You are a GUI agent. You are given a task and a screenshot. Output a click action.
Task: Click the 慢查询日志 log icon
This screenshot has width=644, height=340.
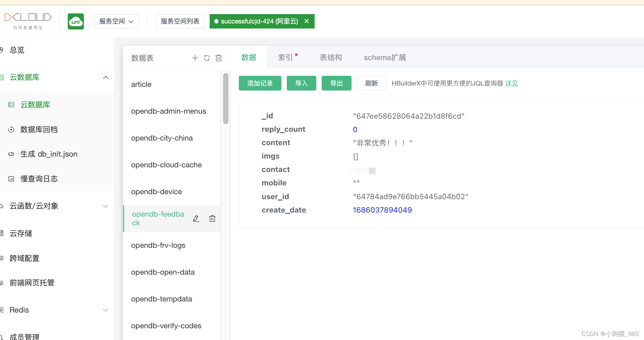[11, 179]
